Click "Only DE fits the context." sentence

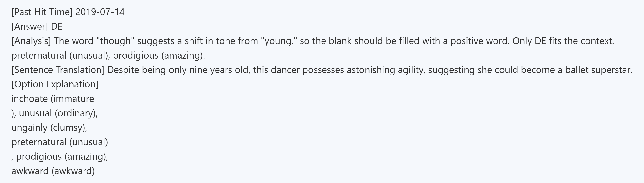[x=563, y=41]
